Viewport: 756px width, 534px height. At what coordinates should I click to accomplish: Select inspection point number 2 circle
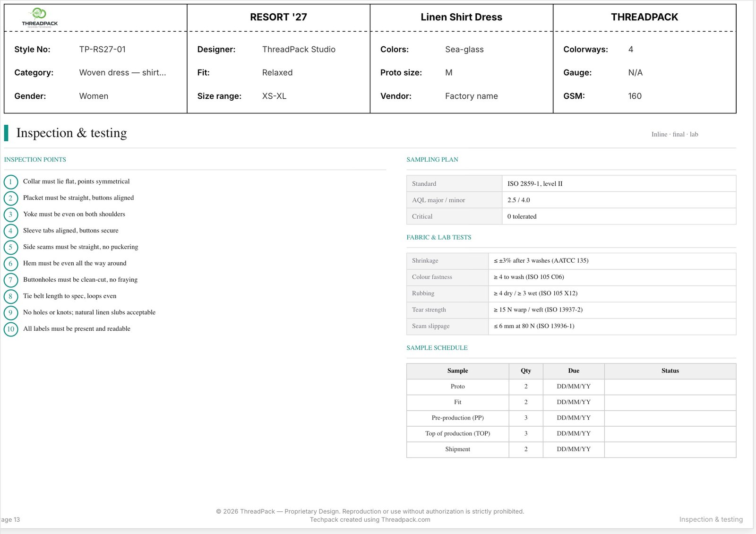coord(11,198)
